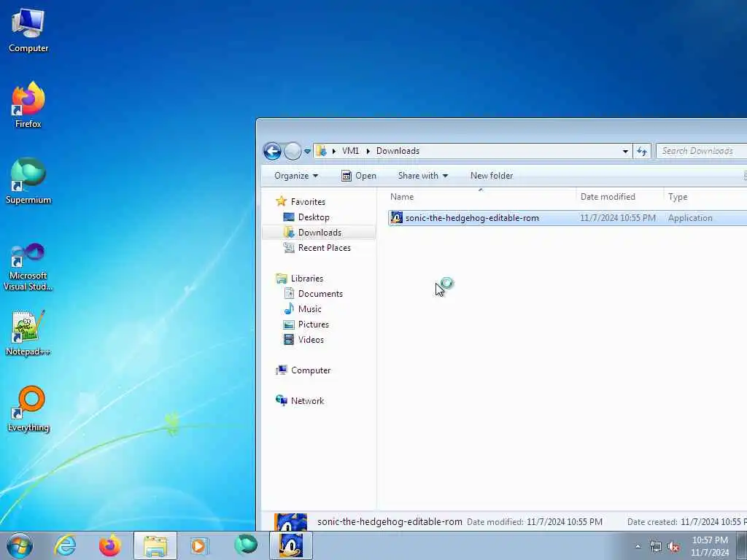Click VM1 in the address breadcrumb

coord(351,151)
